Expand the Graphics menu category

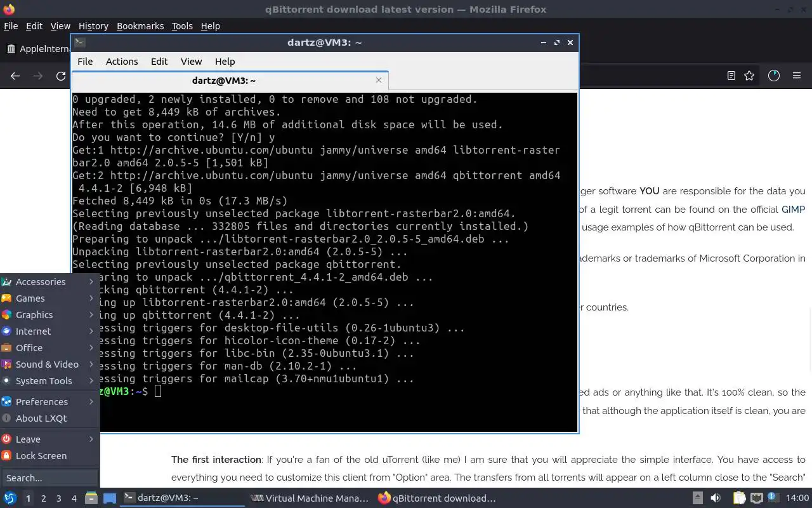tap(49, 314)
